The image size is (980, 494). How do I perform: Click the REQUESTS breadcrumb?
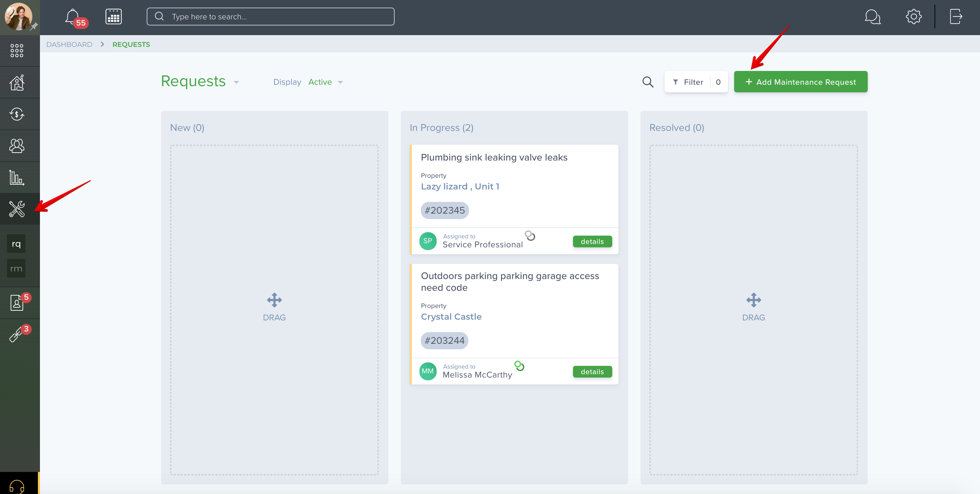coord(131,44)
